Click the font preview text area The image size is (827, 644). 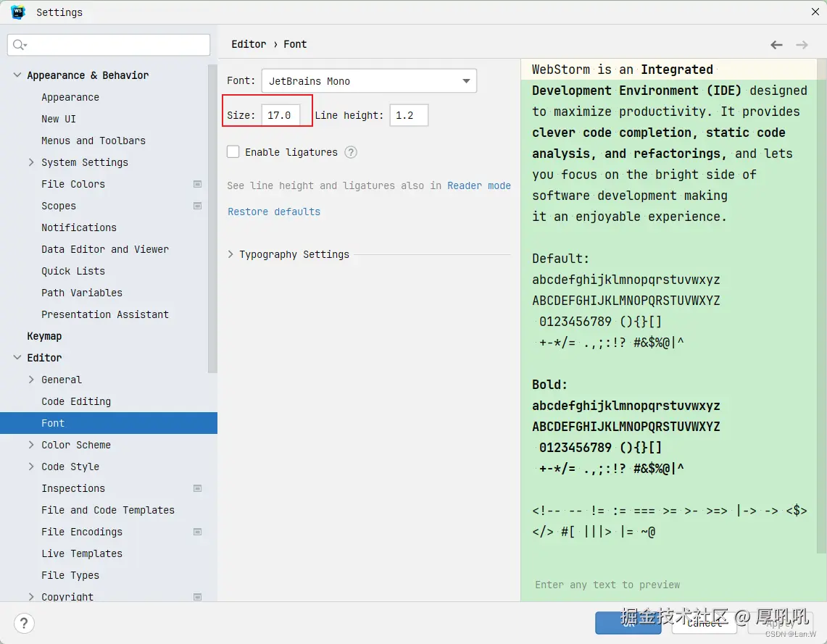pos(668,330)
